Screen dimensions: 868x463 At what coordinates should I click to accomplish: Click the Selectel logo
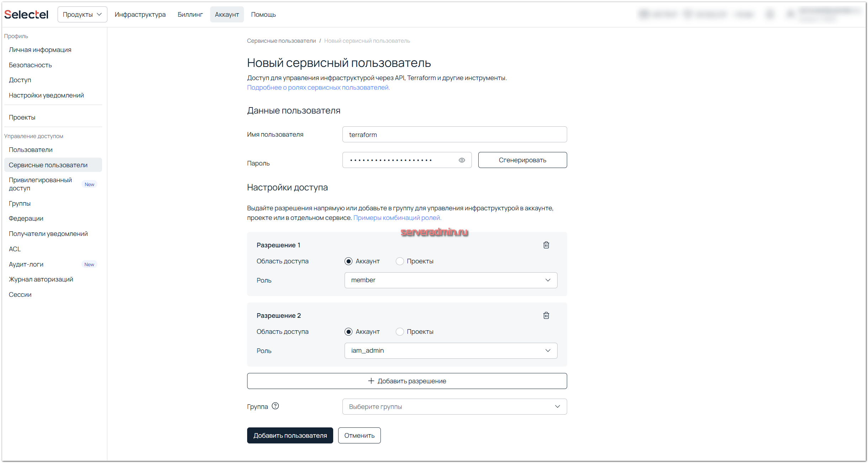tap(26, 15)
